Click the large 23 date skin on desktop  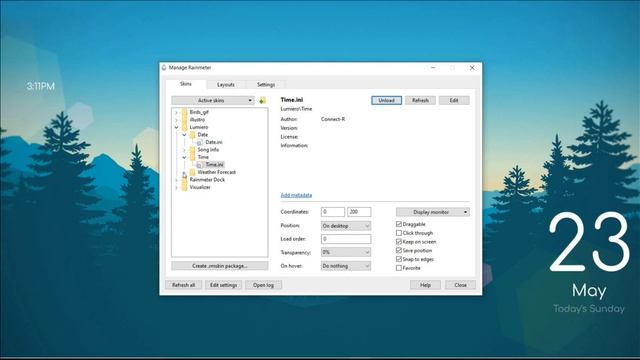589,242
